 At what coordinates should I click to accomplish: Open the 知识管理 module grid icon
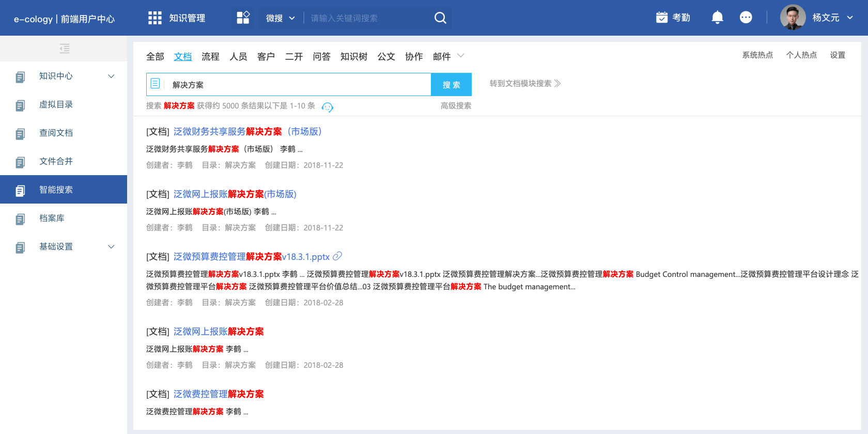click(x=154, y=18)
